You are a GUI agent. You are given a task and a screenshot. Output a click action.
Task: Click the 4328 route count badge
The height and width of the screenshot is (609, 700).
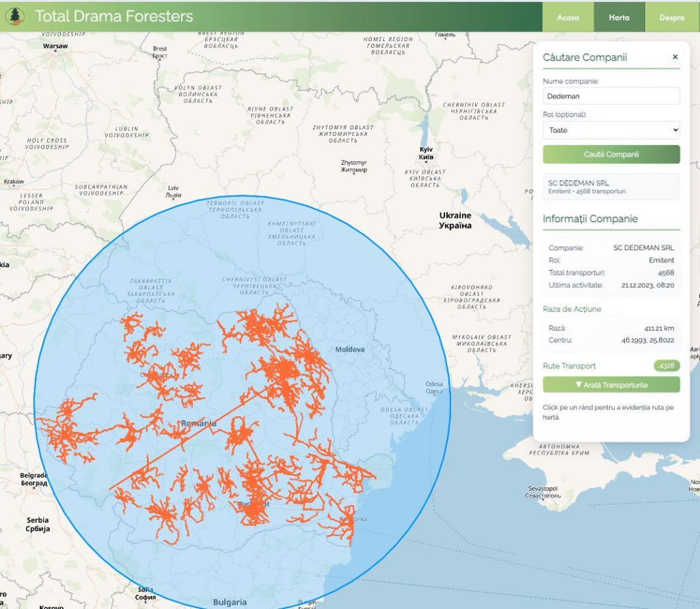click(x=667, y=366)
